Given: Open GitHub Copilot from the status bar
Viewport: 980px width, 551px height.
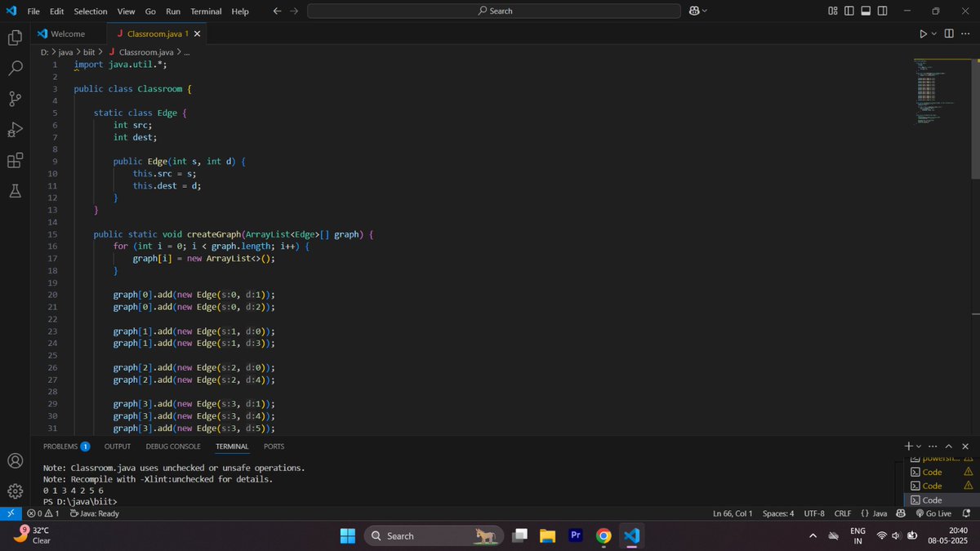Looking at the screenshot, I should tap(900, 513).
